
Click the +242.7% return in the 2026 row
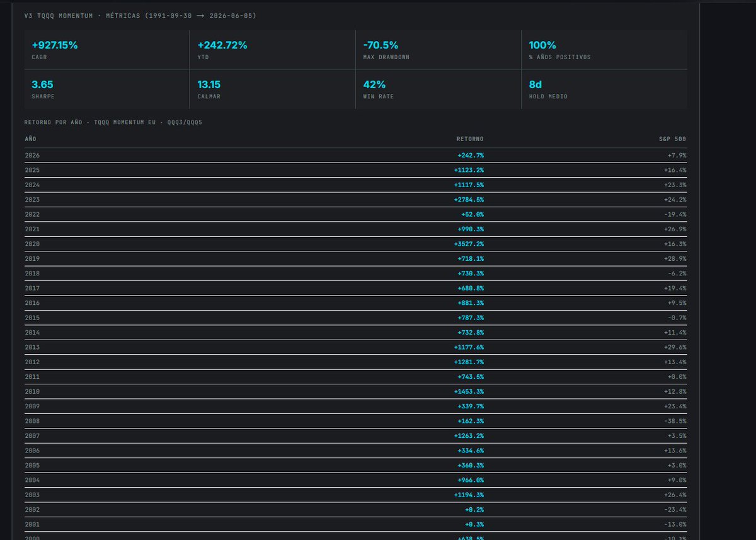(x=471, y=155)
